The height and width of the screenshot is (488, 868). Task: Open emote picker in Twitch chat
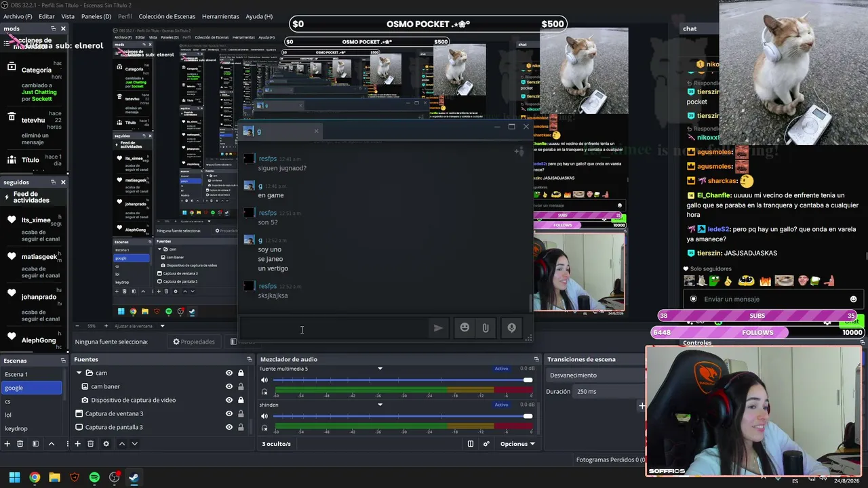[853, 299]
